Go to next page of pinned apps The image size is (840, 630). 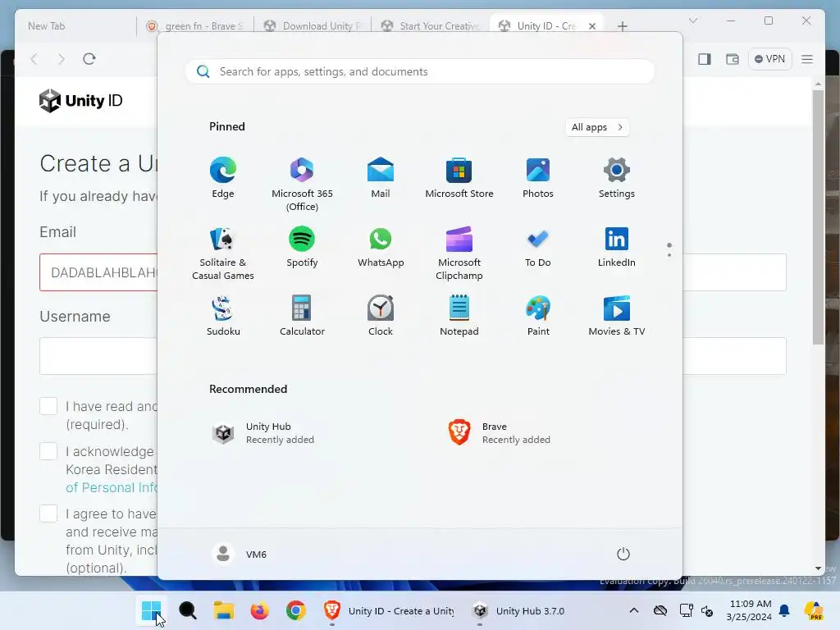pyautogui.click(x=669, y=255)
